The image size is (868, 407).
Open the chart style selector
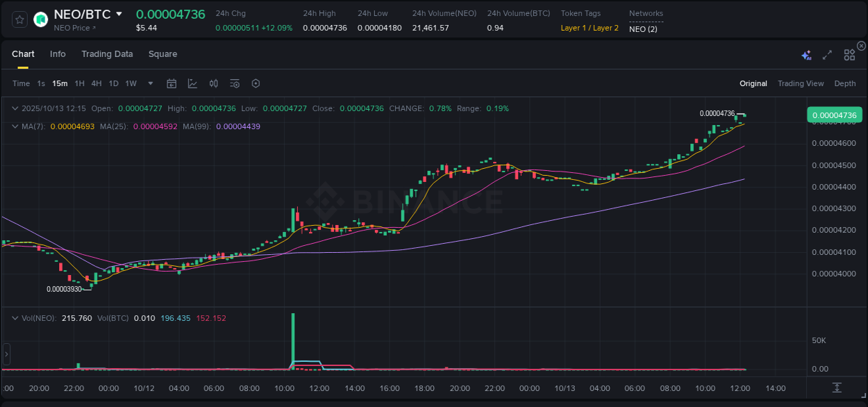(192, 83)
